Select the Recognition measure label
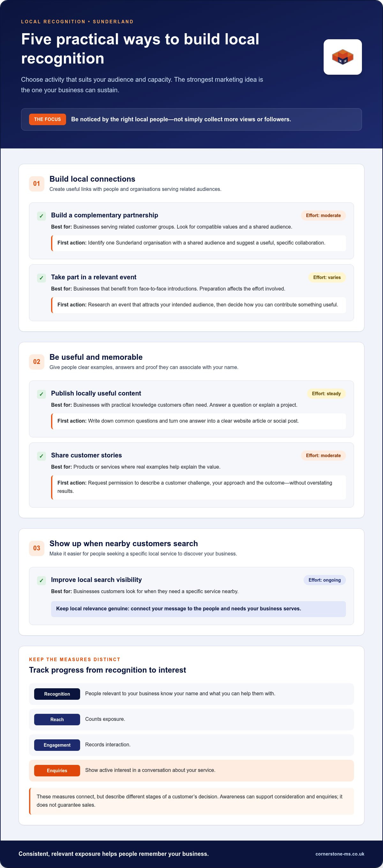 [57, 694]
